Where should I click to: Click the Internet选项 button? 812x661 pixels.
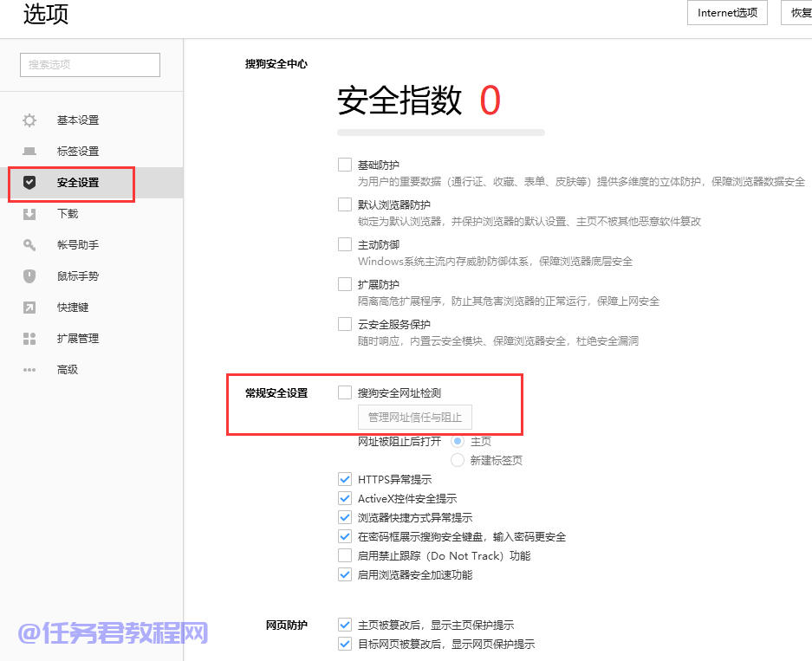tap(727, 12)
